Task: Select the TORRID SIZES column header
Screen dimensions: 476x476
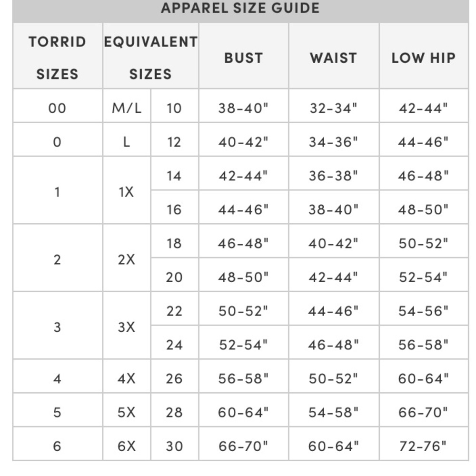Action: [x=58, y=56]
